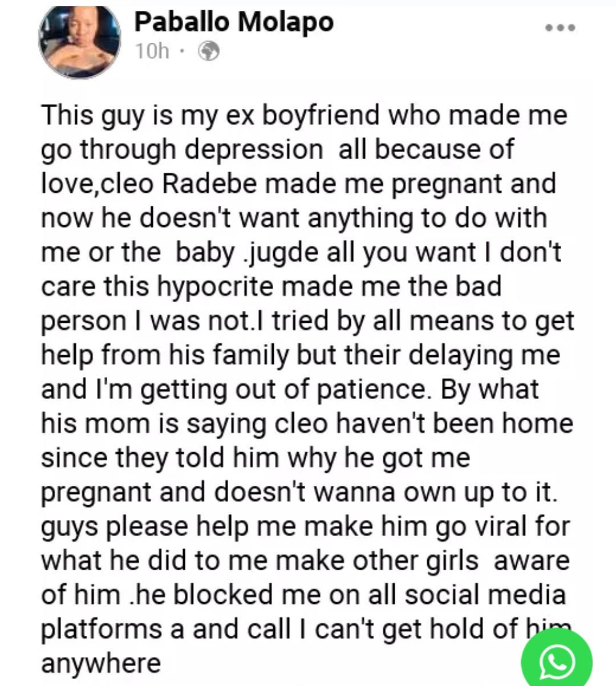Image resolution: width=616 pixels, height=686 pixels.
Task: Open the three-dot post options menu
Action: pyautogui.click(x=560, y=27)
